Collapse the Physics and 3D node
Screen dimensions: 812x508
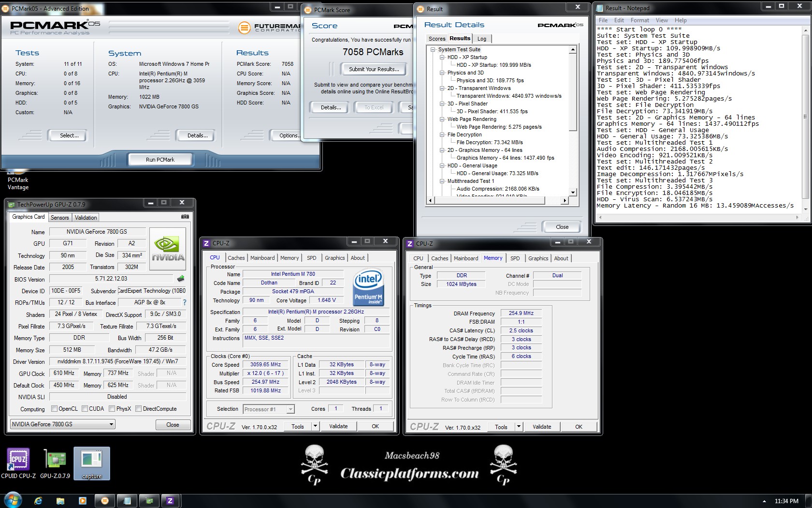pyautogui.click(x=442, y=73)
